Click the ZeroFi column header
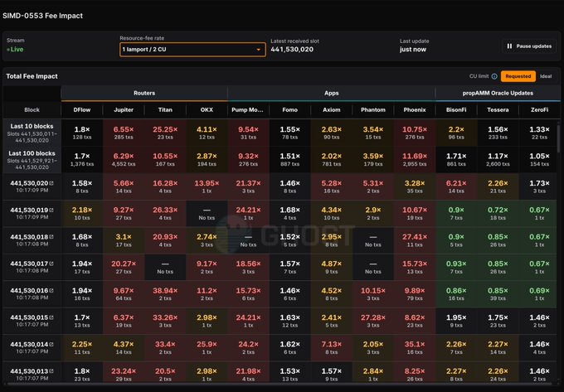Image resolution: width=564 pixels, height=392 pixels. (x=539, y=110)
